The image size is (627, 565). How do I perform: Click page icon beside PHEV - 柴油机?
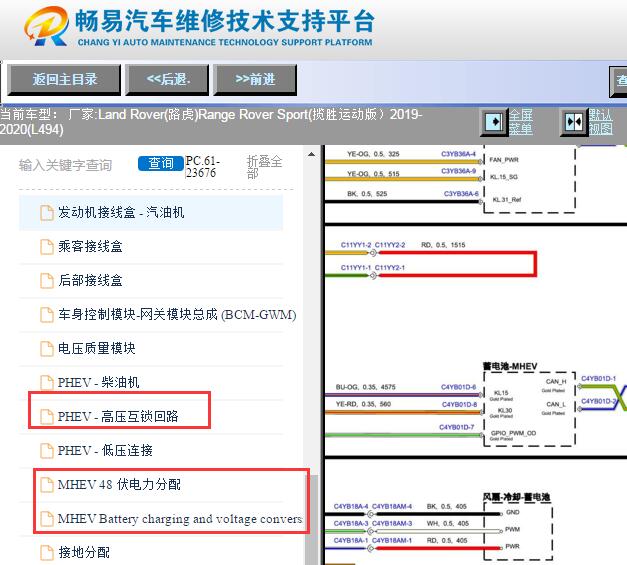coord(47,383)
